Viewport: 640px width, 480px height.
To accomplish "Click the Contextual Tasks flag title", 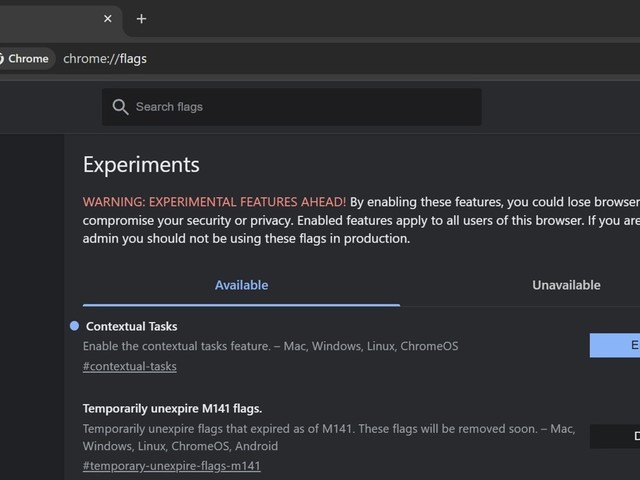I will [132, 326].
